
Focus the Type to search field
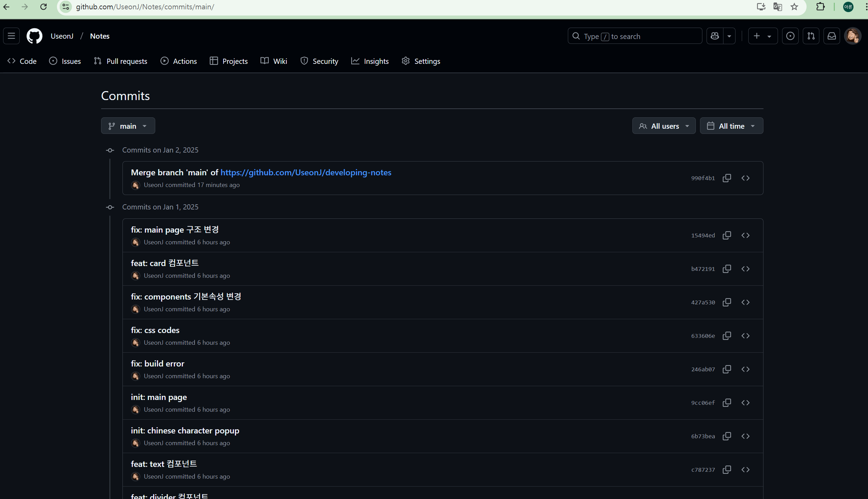(635, 36)
